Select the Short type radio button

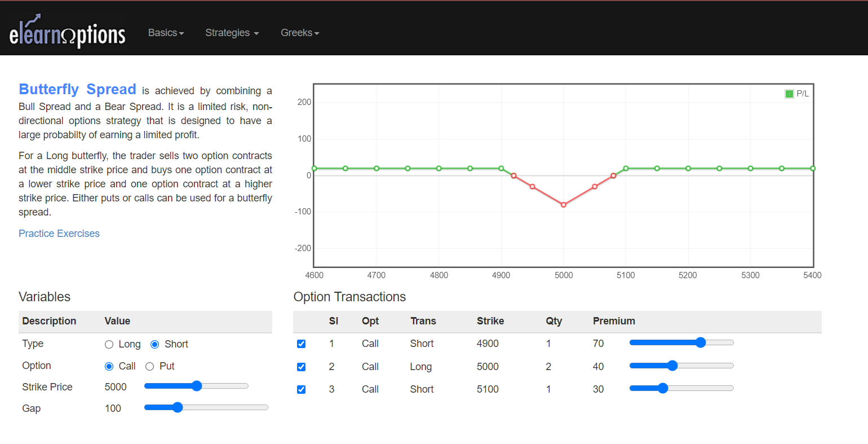pyautogui.click(x=155, y=345)
